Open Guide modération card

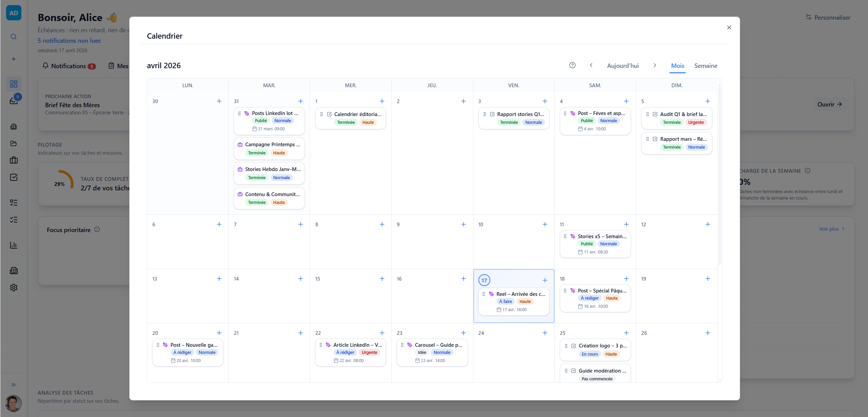(x=595, y=373)
